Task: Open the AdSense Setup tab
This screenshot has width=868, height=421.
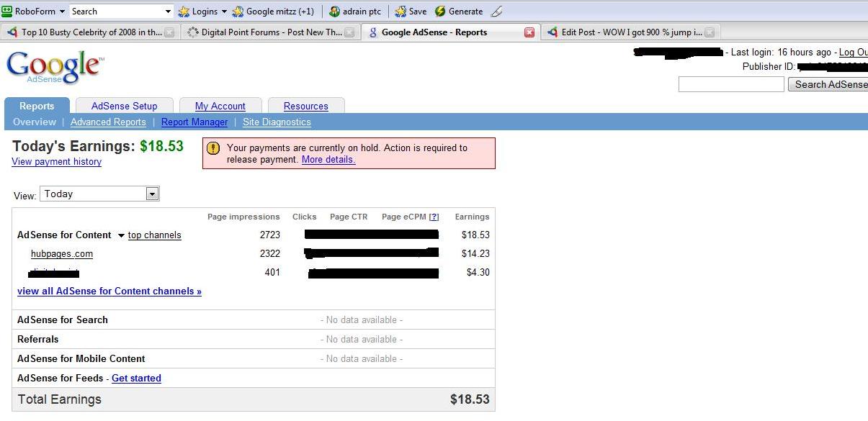Action: pyautogui.click(x=125, y=106)
